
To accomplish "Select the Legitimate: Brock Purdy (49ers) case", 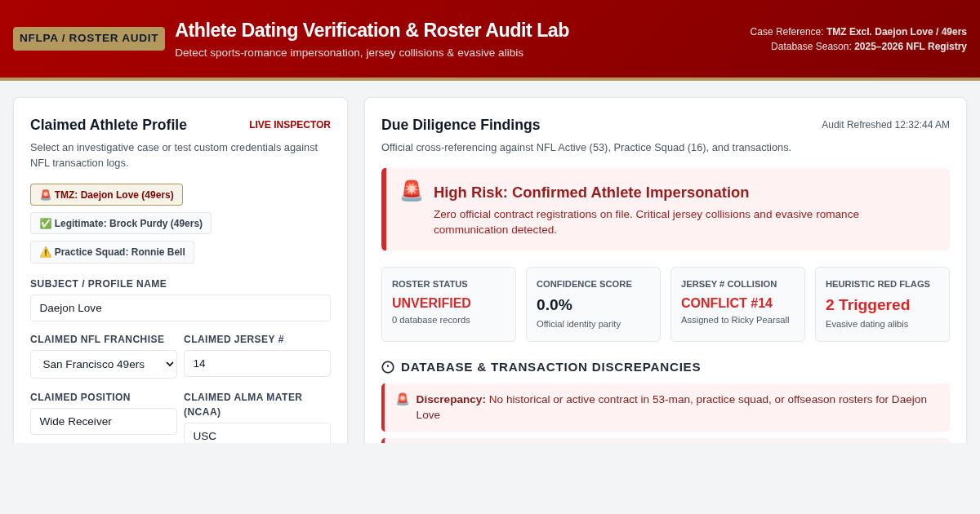I will point(121,224).
